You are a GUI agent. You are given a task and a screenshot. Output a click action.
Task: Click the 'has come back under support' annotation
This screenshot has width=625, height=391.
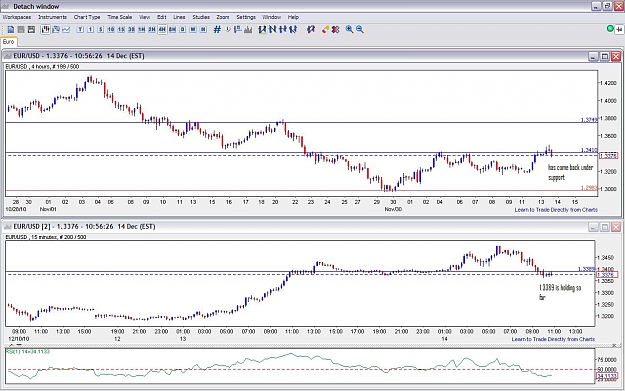(570, 172)
